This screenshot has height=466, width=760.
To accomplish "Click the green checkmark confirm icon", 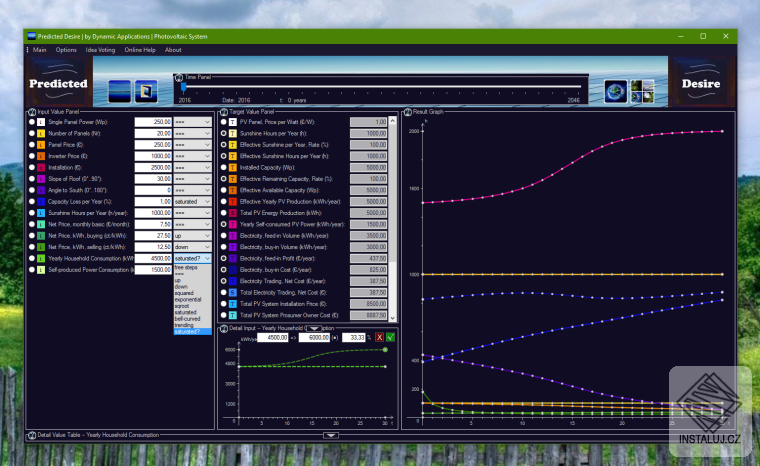I will pos(390,337).
